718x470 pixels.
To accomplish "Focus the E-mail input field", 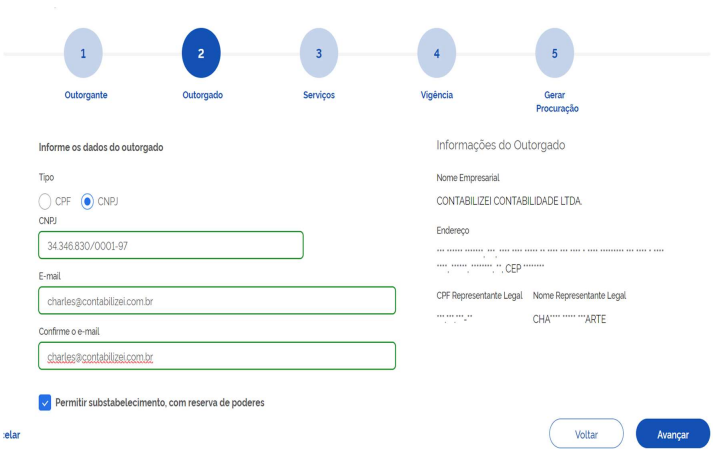I will coord(217,301).
